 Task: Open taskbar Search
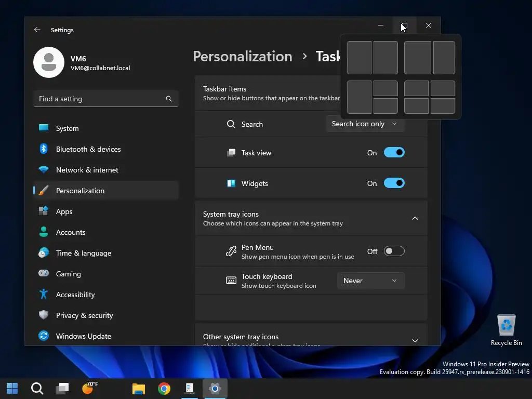pos(37,388)
